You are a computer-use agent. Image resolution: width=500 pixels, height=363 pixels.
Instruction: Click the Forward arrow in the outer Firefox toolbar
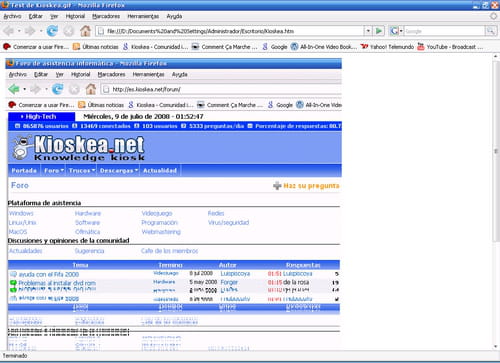pos(30,31)
